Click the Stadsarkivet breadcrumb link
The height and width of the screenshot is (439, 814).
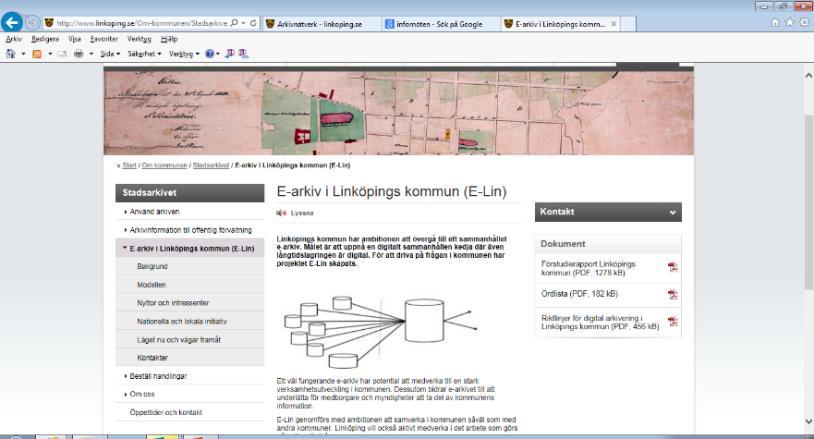point(211,165)
